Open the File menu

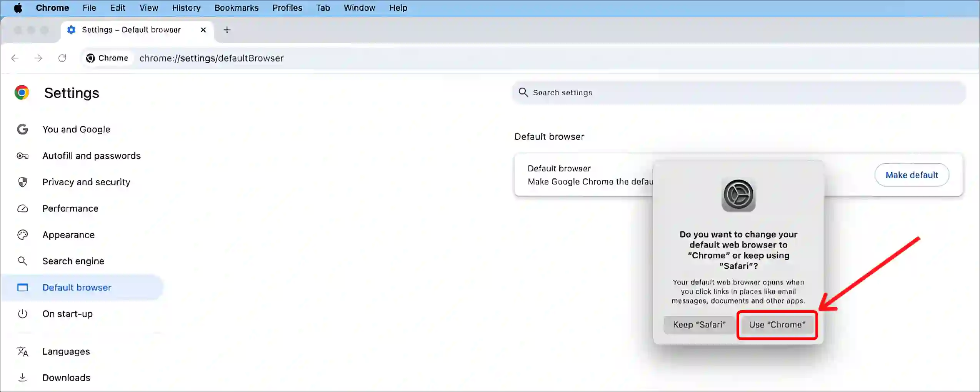click(x=89, y=8)
